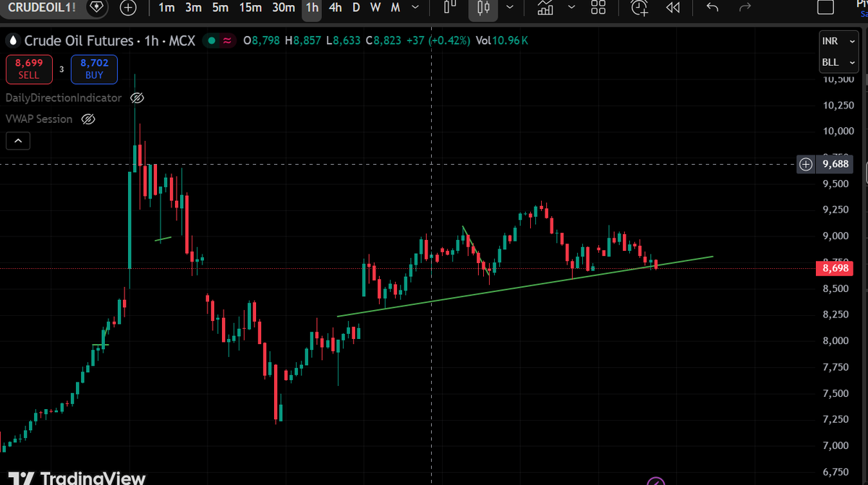Click the green market status dot

tap(211, 41)
